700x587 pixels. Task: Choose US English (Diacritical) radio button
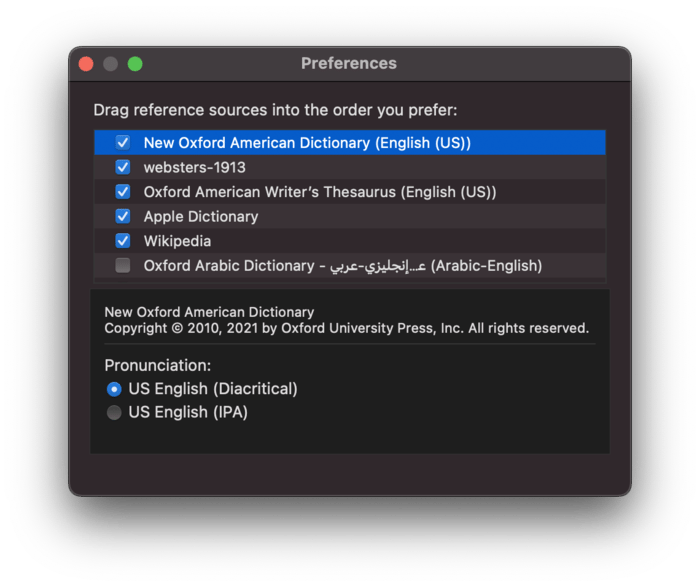pyautogui.click(x=115, y=388)
